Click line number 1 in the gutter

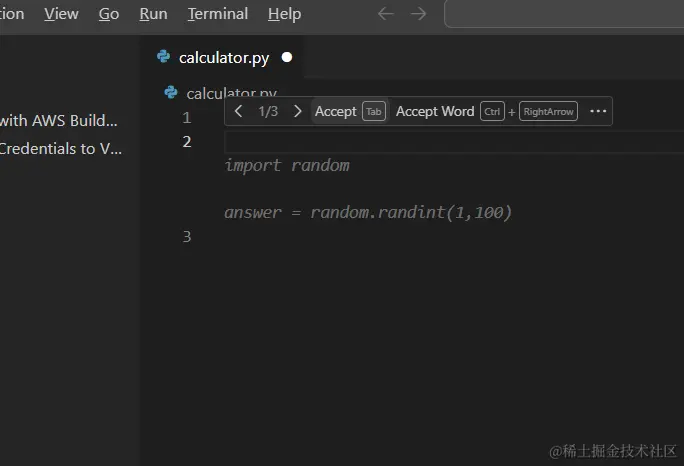187,118
